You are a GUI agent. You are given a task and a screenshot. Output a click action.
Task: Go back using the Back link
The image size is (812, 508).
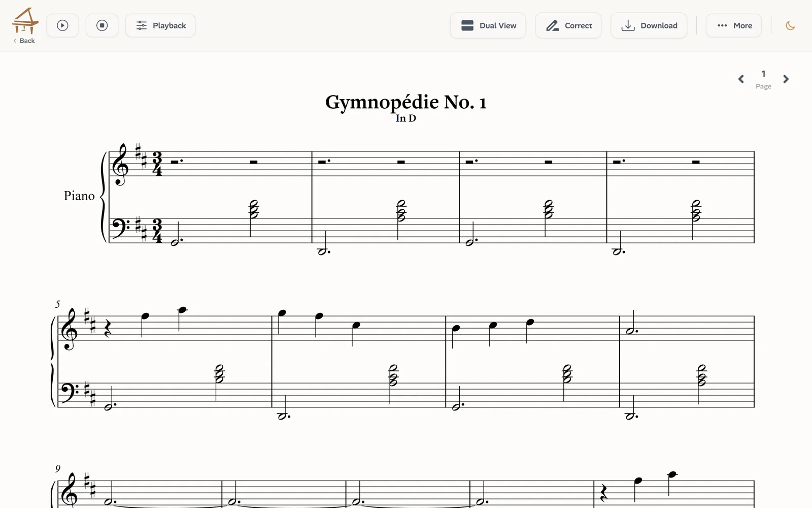[x=24, y=41]
